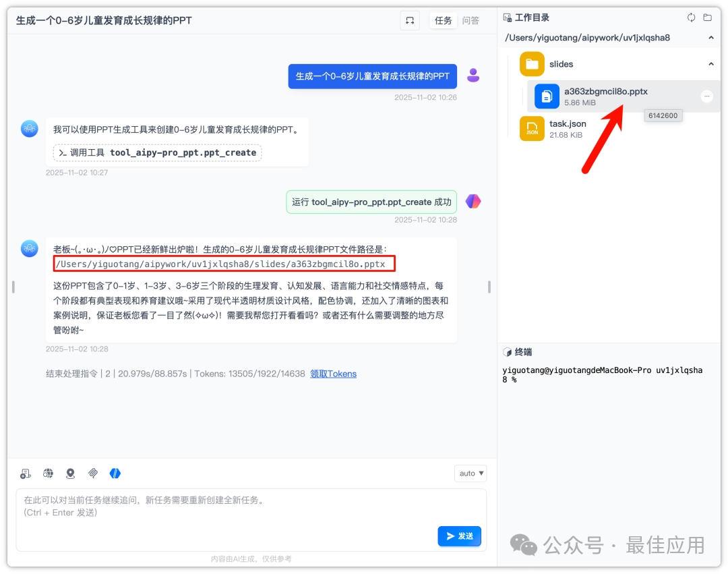Image resolution: width=728 pixels, height=574 pixels.
Task: Click the paperclip attachment icon
Action: pyautogui.click(x=93, y=473)
